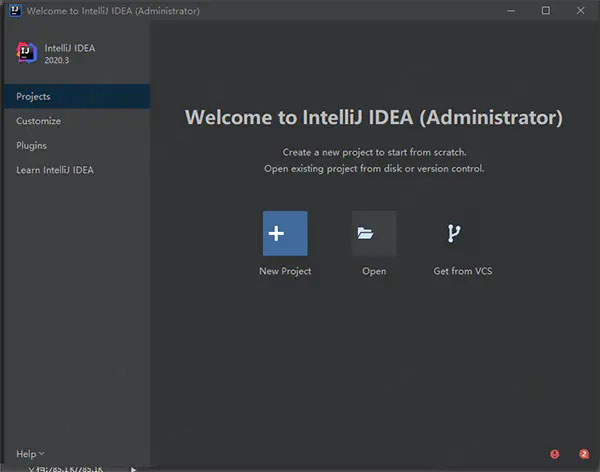Click the Welcome to IntelliJ IDEA heading
This screenshot has width=600, height=472.
374,117
